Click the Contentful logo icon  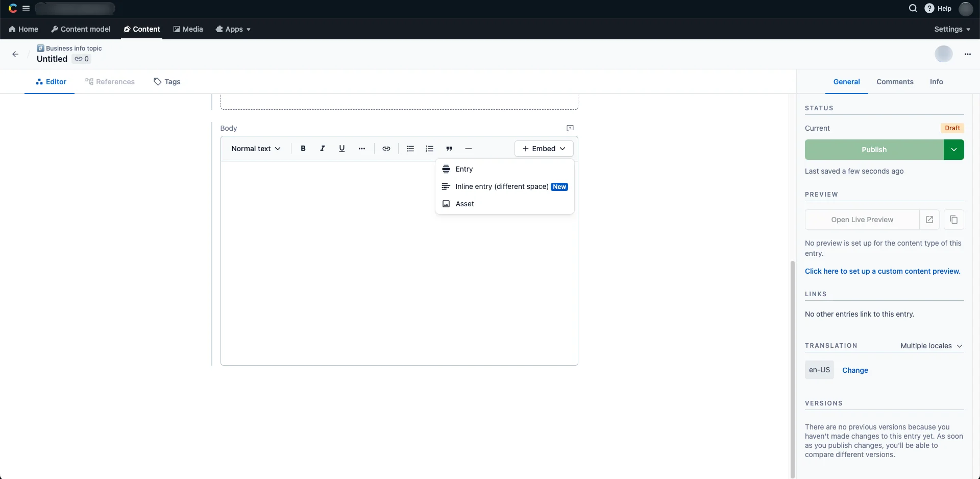(13, 8)
